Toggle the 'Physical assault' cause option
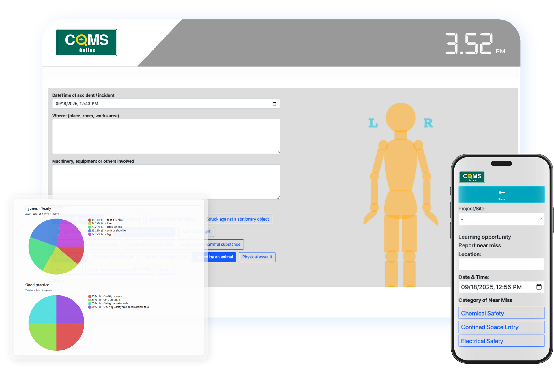This screenshot has width=554, height=392. (x=257, y=257)
